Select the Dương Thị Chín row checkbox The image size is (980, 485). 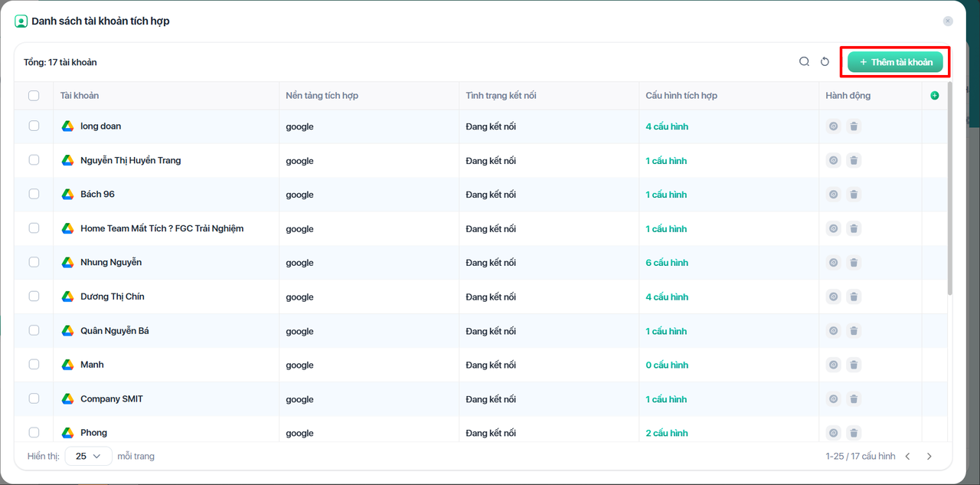coord(34,297)
